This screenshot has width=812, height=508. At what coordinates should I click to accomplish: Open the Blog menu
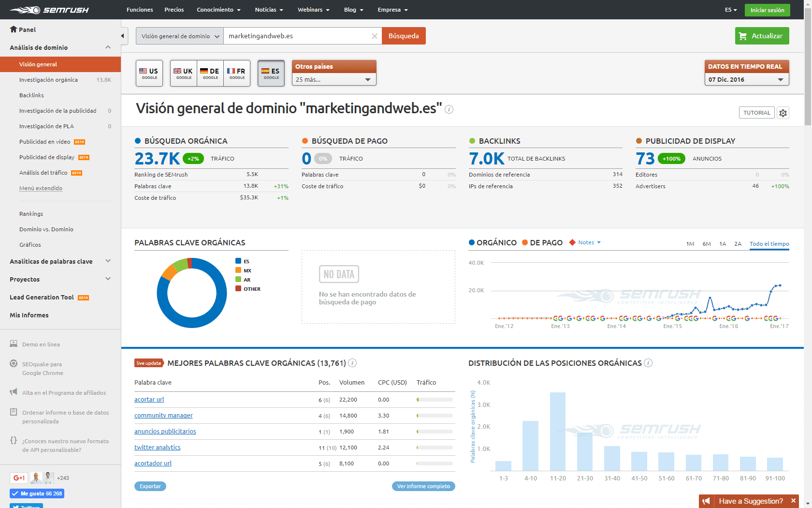pos(353,10)
